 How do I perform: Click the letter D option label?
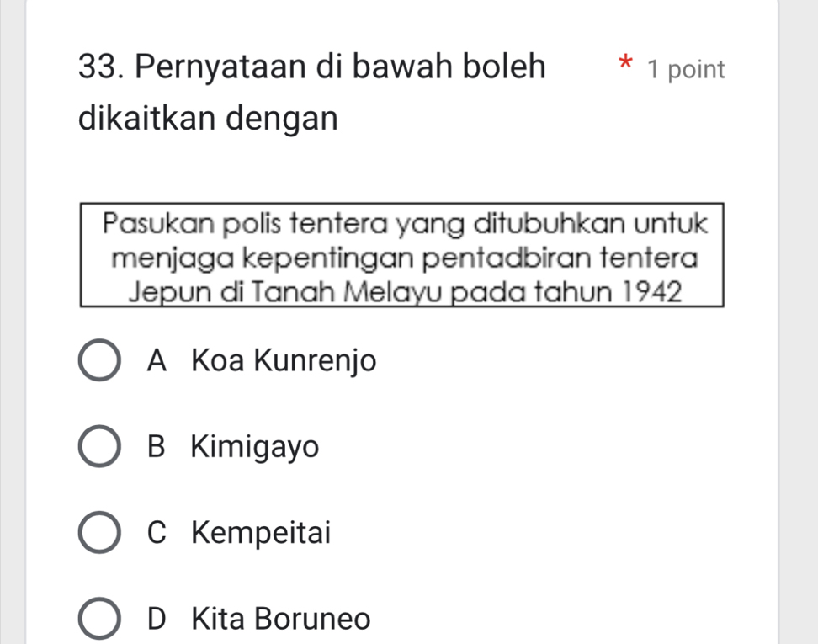[156, 619]
